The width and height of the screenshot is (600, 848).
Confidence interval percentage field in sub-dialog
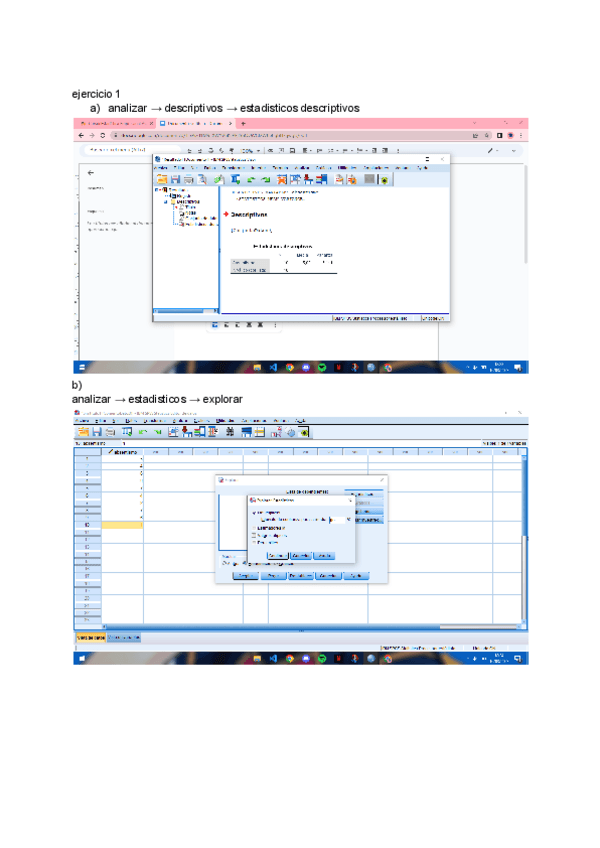(336, 520)
